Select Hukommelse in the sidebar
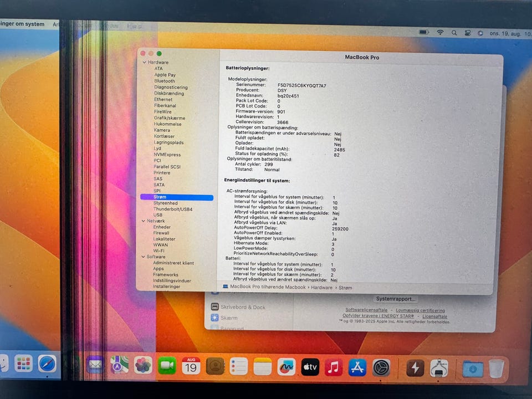The height and width of the screenshot is (399, 532). (167, 124)
